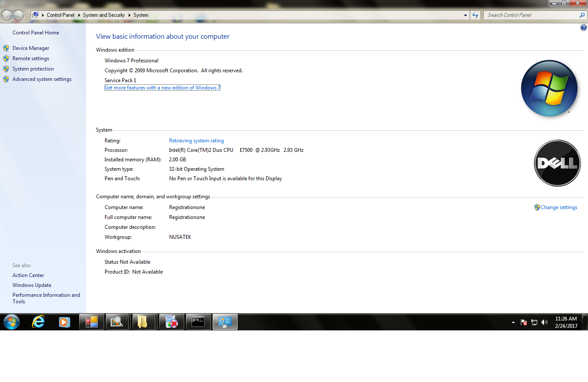The image size is (588, 382).
Task: Show hidden tray icons arrow
Action: 513,322
